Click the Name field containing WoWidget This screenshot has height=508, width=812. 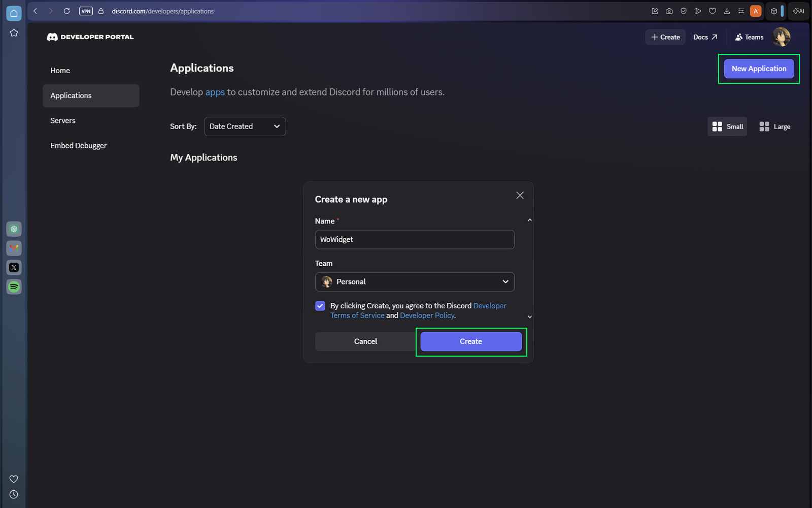(415, 240)
